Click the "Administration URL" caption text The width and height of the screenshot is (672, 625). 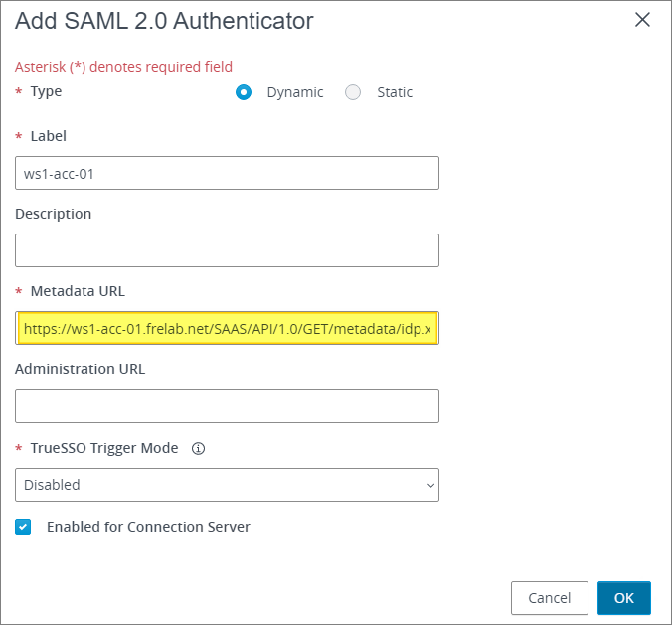click(x=80, y=369)
